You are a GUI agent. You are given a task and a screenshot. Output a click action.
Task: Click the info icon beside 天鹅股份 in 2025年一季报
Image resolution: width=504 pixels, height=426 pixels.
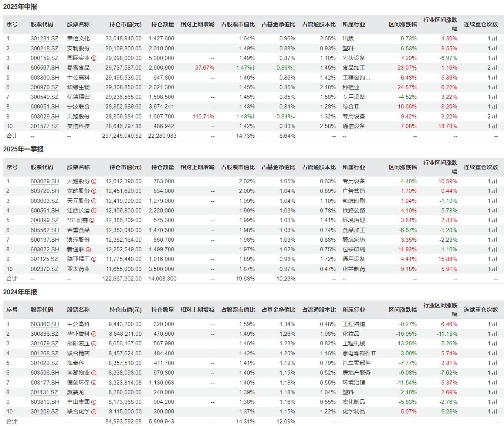94,181
